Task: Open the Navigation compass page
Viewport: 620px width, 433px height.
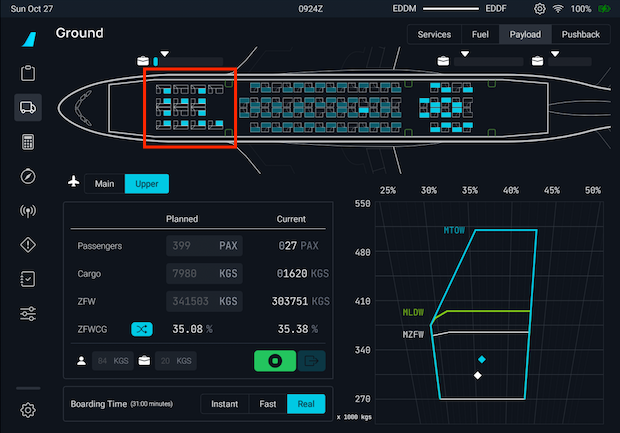Action: pos(28,177)
